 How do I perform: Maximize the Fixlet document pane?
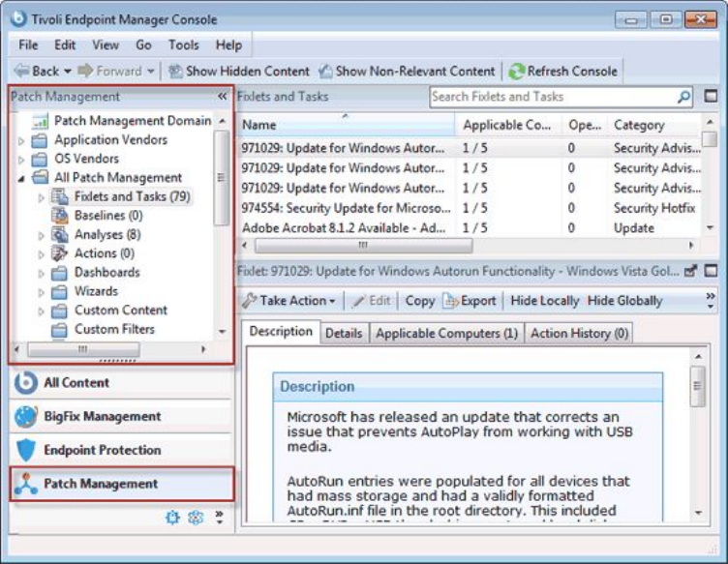(x=711, y=271)
